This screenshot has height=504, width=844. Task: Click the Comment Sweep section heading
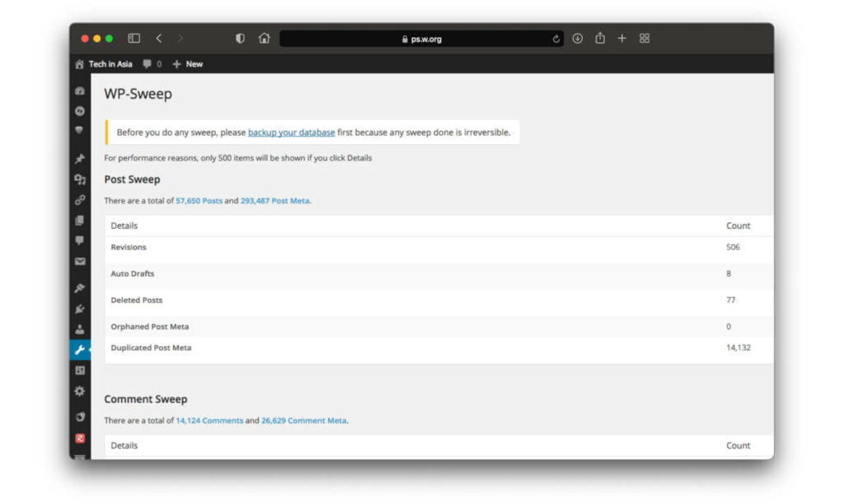click(x=145, y=399)
